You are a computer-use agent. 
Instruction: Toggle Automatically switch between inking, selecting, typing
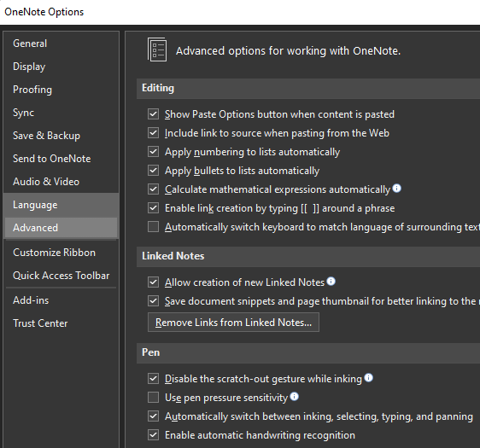(x=153, y=416)
